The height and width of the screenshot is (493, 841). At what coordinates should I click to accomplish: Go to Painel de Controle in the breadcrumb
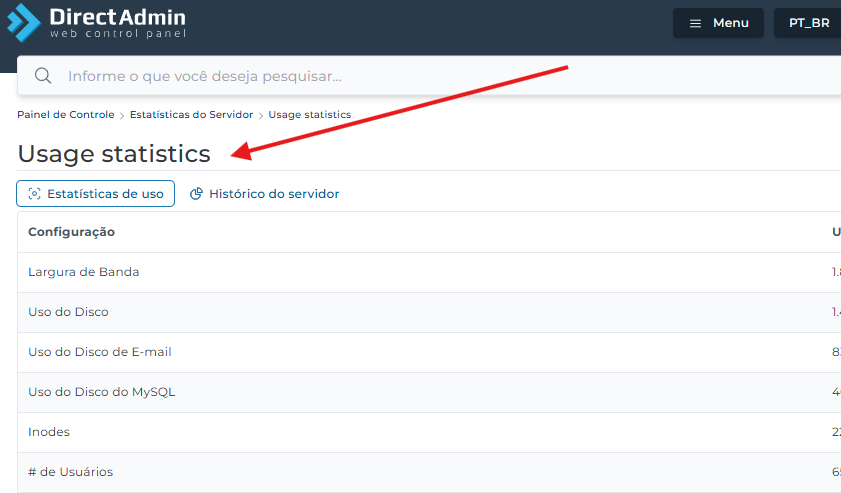pos(65,115)
